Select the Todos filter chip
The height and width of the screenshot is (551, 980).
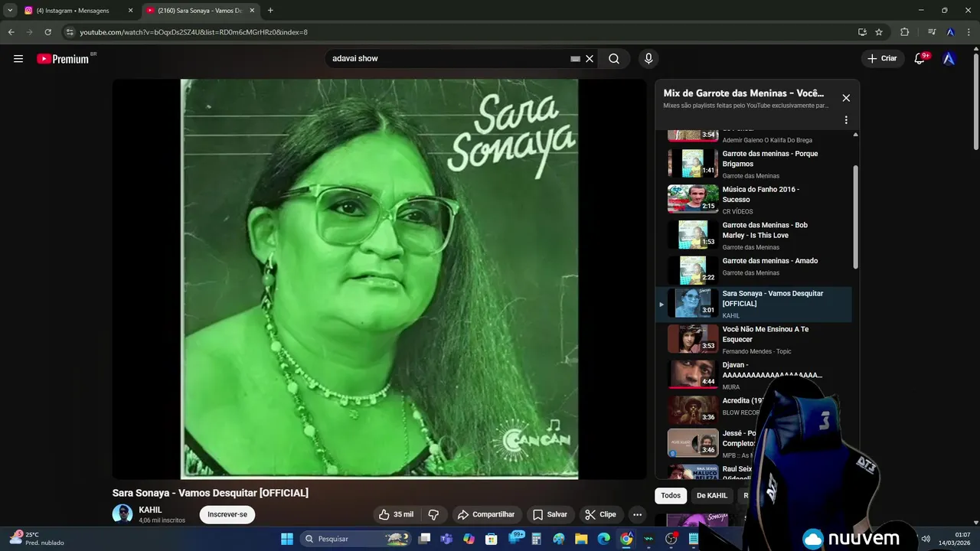point(671,496)
